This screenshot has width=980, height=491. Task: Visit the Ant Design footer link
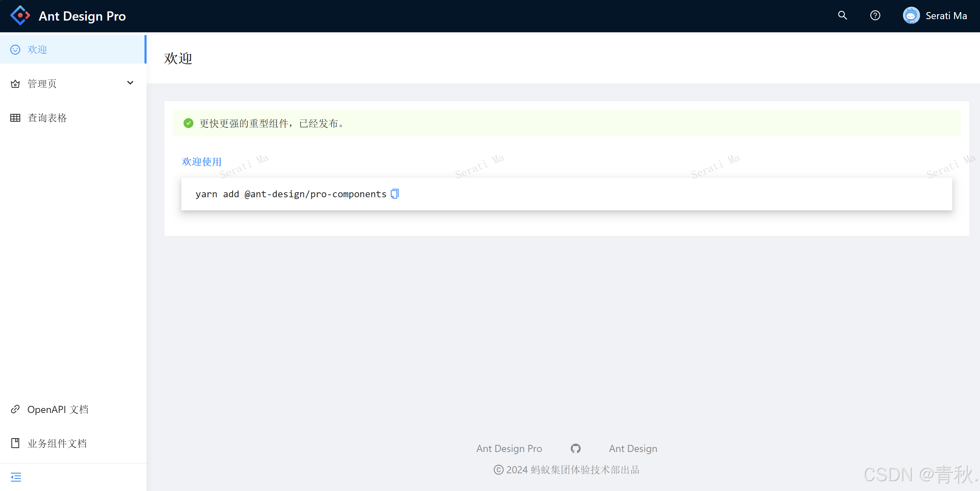(x=633, y=448)
